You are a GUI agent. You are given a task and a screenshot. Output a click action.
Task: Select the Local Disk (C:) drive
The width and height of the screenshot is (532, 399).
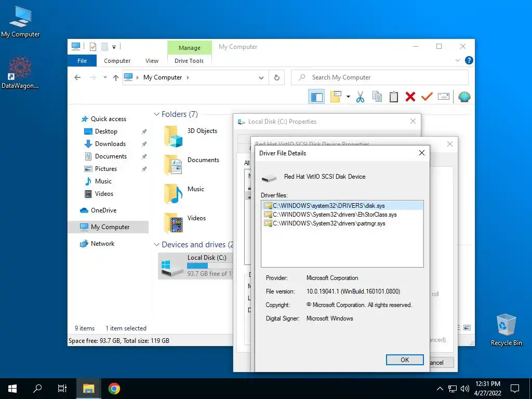click(x=195, y=265)
